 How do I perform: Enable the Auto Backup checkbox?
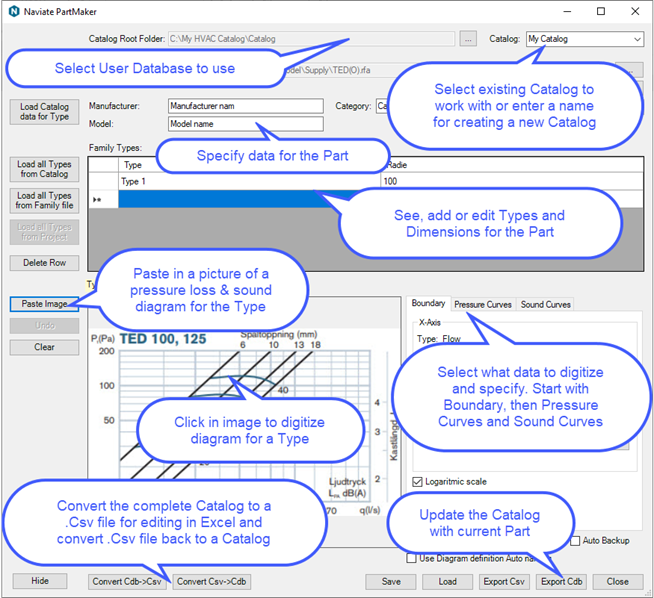(575, 541)
